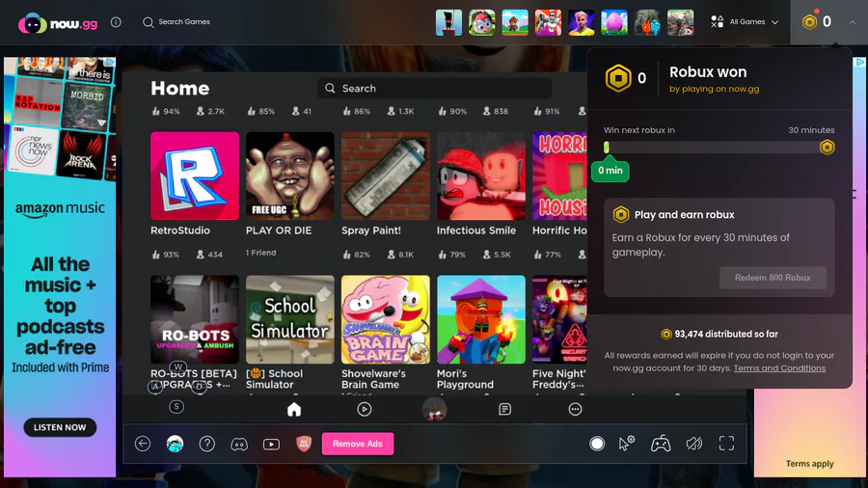Click the '0 min' progress label

(x=610, y=171)
